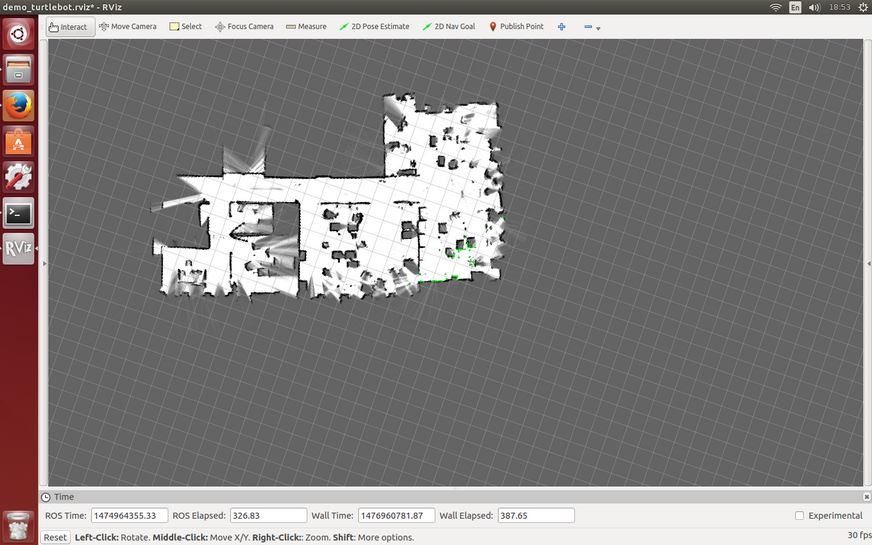Click the ROS Elapsed field
Image resolution: width=872 pixels, height=545 pixels.
(x=267, y=516)
